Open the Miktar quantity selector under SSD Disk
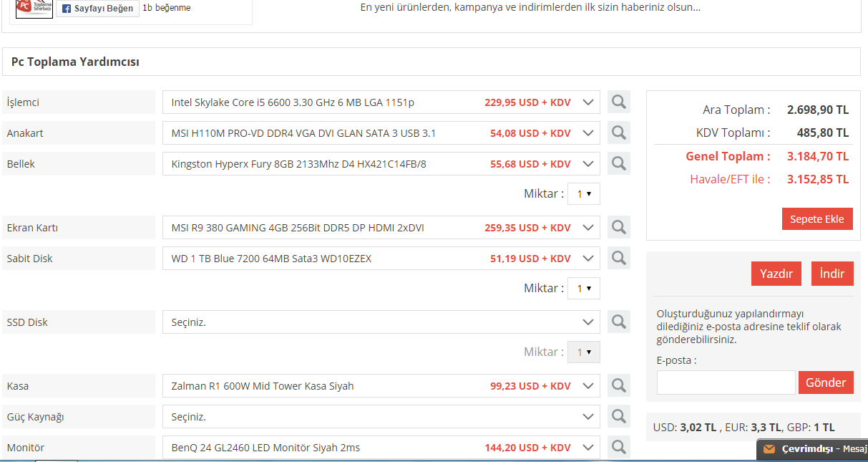This screenshot has height=462, width=868. pyautogui.click(x=584, y=352)
